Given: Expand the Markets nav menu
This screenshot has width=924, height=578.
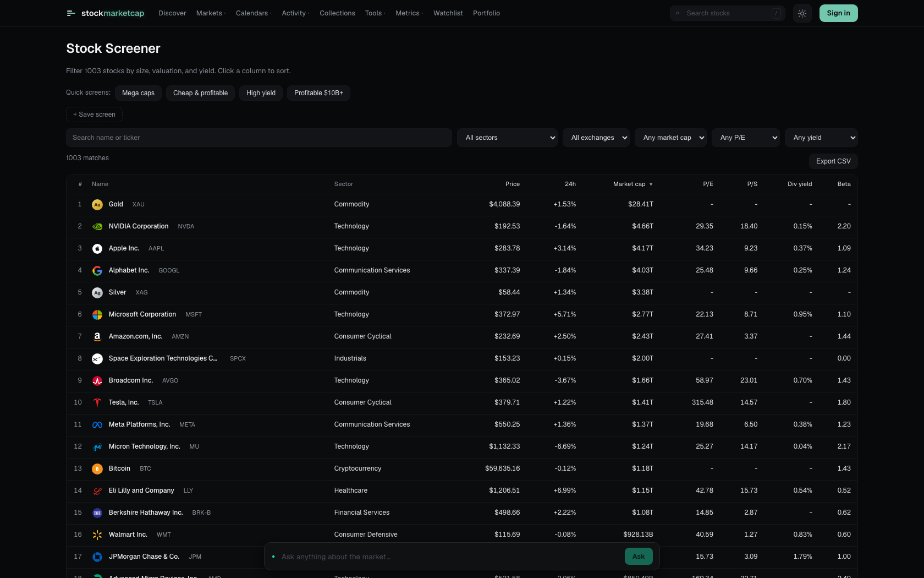Looking at the screenshot, I should [211, 13].
